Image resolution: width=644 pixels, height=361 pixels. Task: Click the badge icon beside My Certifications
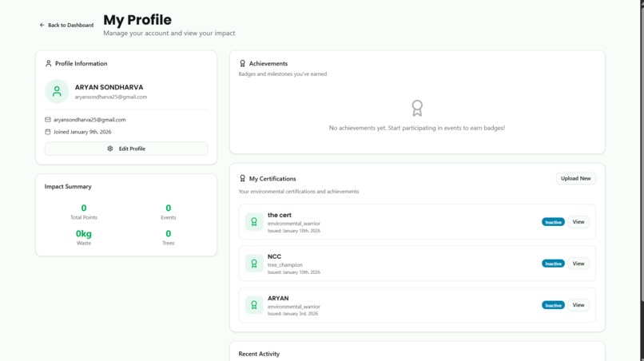click(x=242, y=178)
